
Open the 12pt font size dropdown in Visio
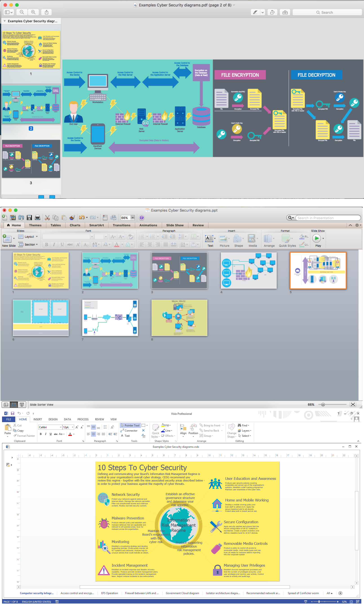pyautogui.click(x=72, y=427)
